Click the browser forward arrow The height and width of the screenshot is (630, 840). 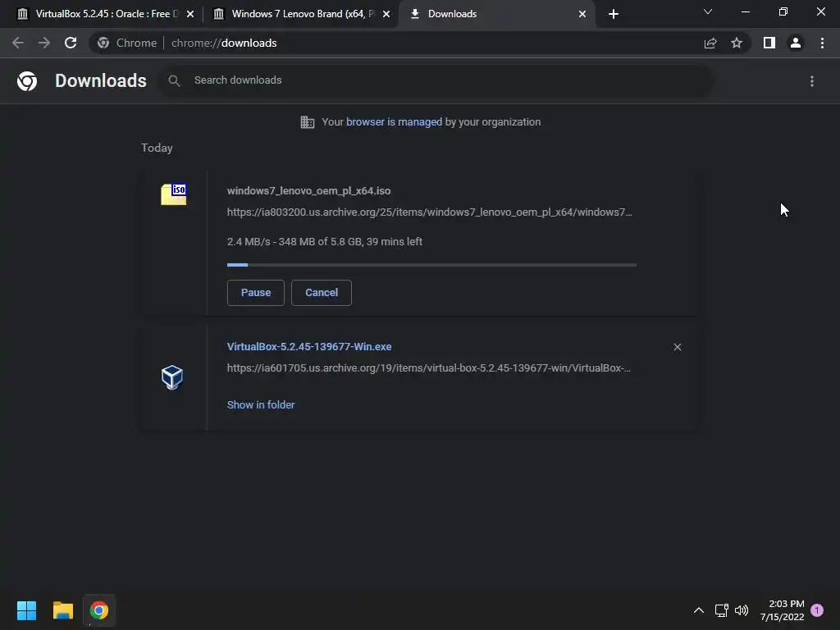click(44, 43)
